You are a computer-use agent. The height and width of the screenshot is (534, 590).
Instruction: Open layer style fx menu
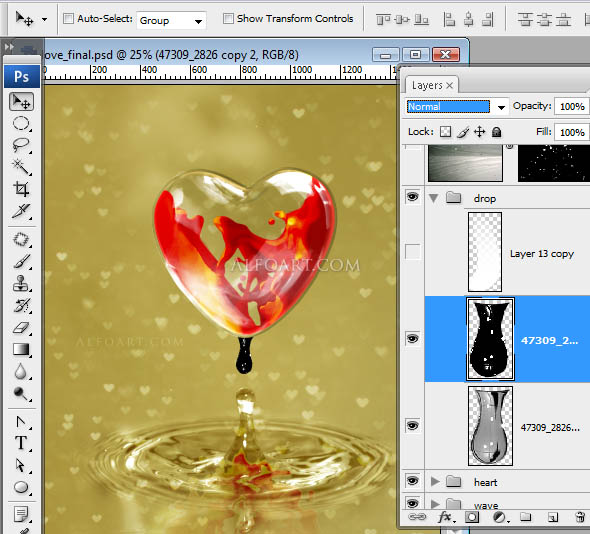click(x=446, y=517)
